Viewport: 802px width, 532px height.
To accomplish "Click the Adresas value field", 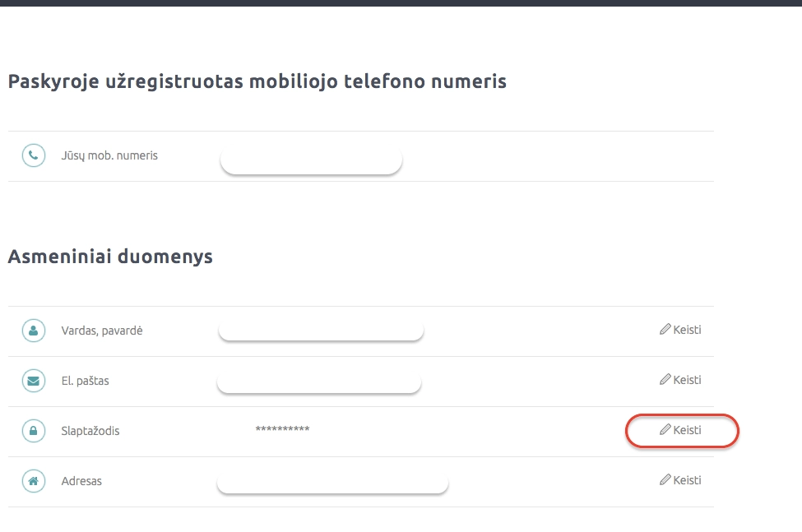I will coord(332,483).
